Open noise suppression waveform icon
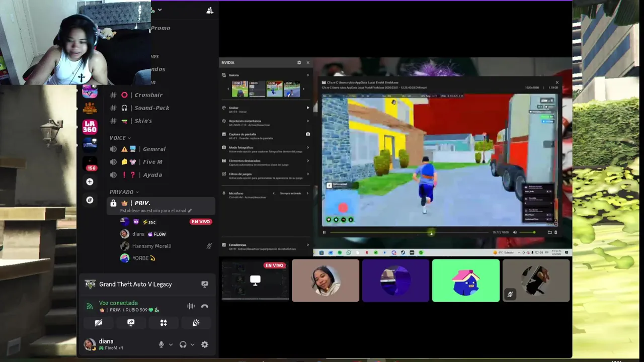Image resolution: width=644 pixels, height=362 pixels. [x=191, y=306]
